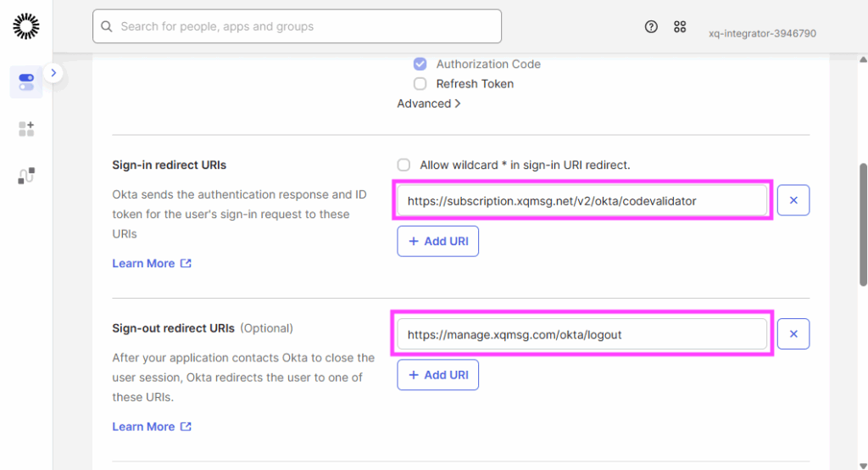Click the bottom sidebar connector icon
868x470 pixels.
coord(26,176)
